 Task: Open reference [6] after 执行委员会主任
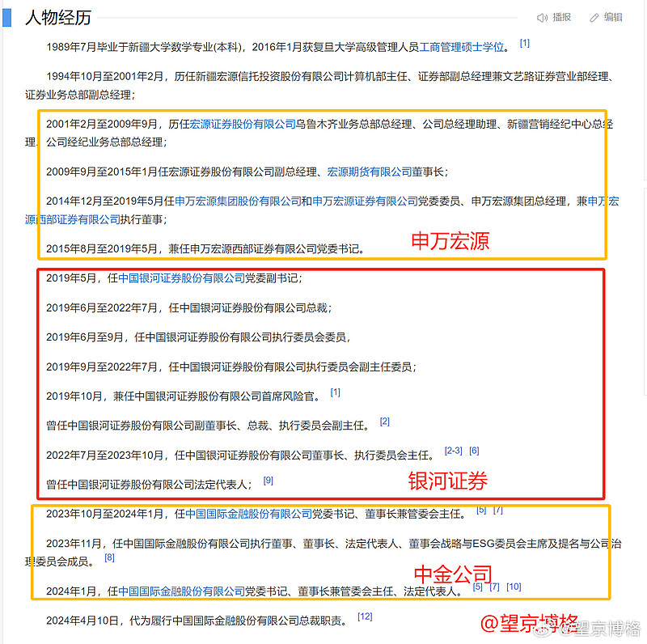[474, 451]
